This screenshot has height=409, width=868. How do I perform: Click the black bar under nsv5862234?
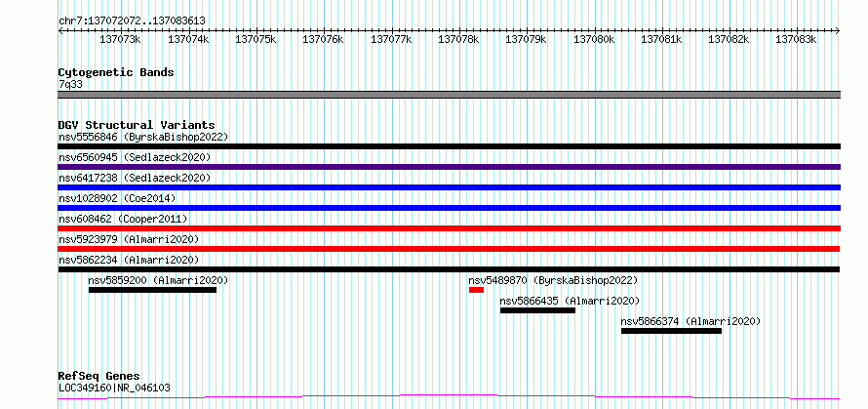click(449, 269)
